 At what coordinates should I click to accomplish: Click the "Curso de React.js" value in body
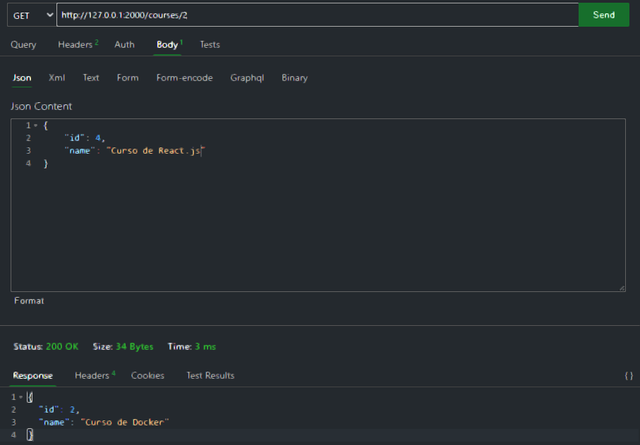pos(156,151)
